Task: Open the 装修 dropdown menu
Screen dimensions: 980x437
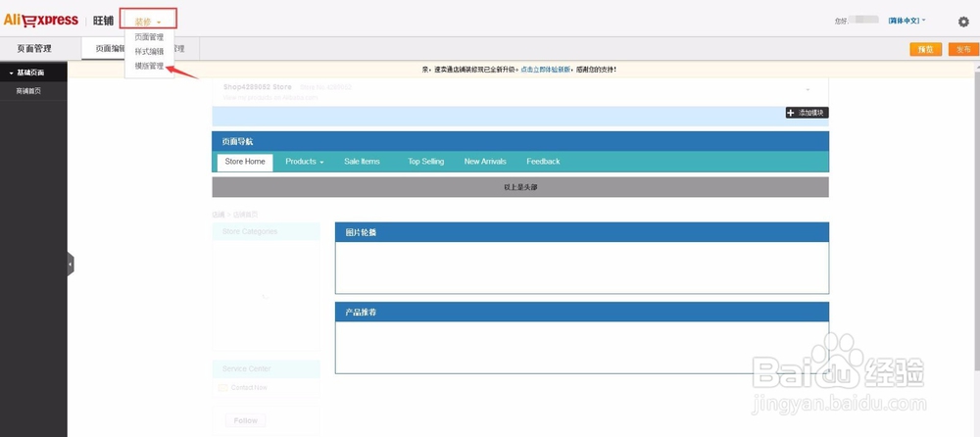Action: [x=148, y=22]
